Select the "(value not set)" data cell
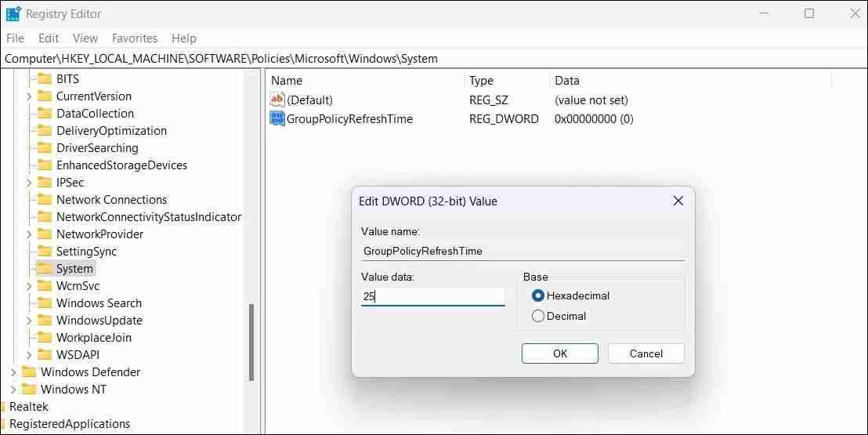 (x=591, y=100)
